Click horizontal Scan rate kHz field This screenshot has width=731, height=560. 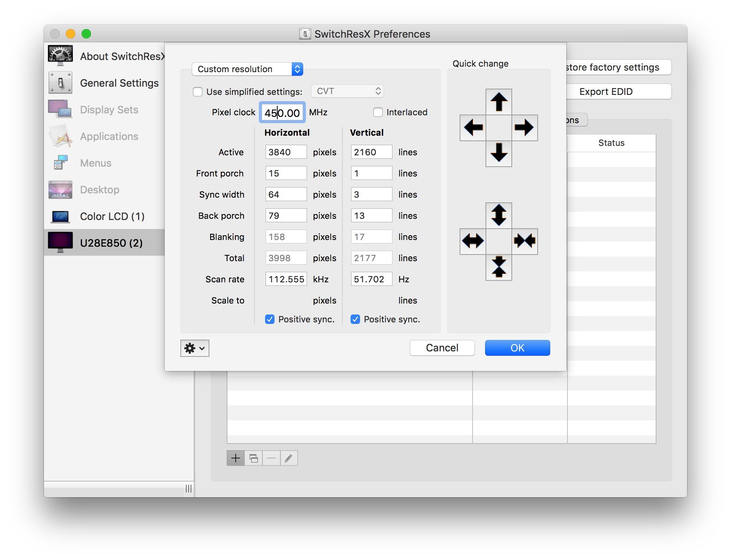tap(286, 279)
